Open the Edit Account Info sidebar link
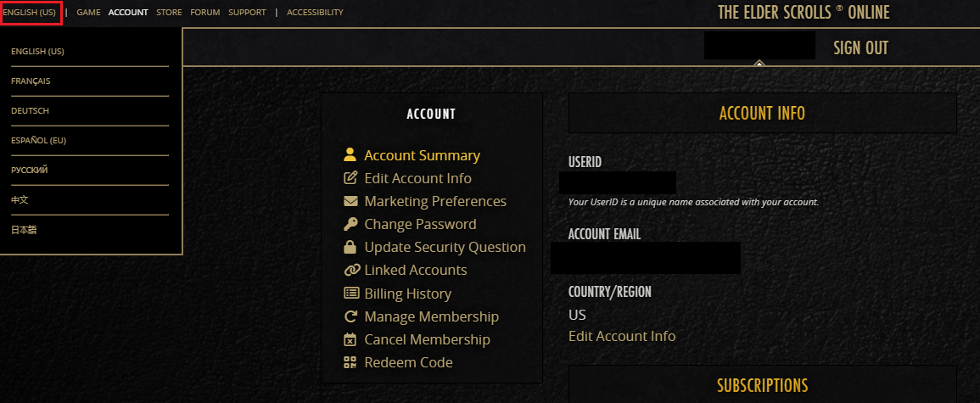The height and width of the screenshot is (403, 980). point(417,179)
